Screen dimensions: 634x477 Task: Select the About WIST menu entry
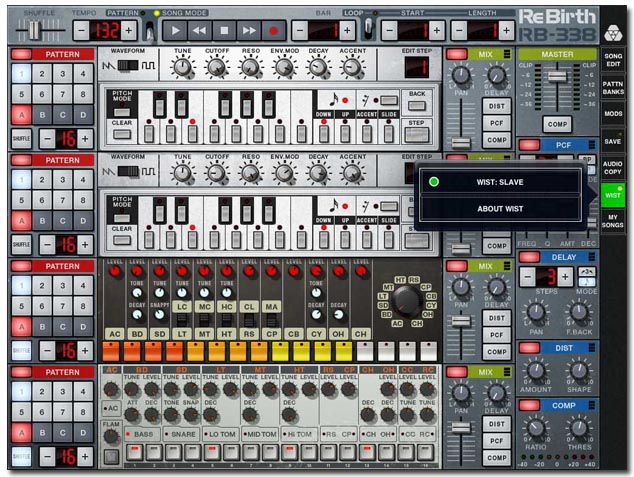point(500,209)
